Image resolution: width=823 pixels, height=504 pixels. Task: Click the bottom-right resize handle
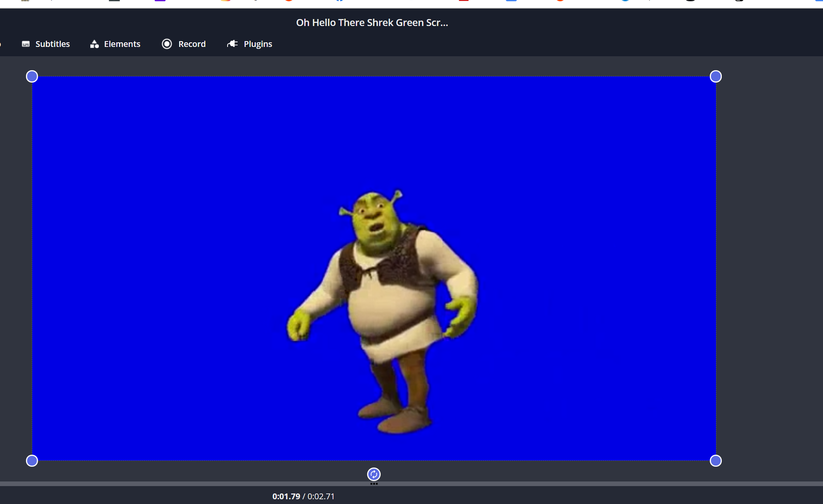716,461
